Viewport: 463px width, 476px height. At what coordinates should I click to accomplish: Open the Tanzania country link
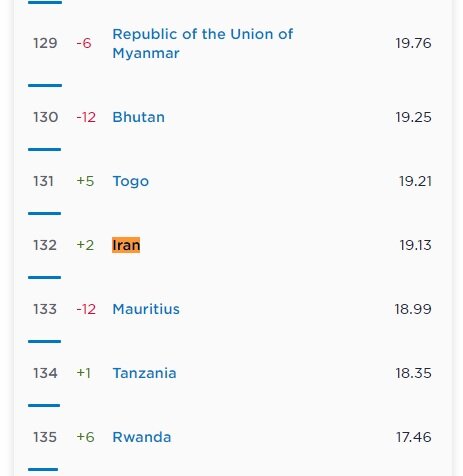[144, 373]
